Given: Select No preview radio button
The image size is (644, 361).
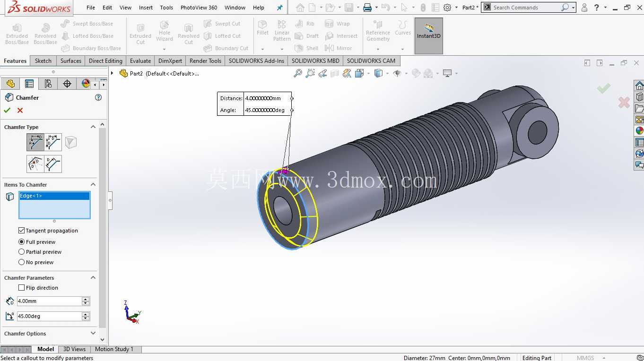Looking at the screenshot, I should click(x=21, y=262).
